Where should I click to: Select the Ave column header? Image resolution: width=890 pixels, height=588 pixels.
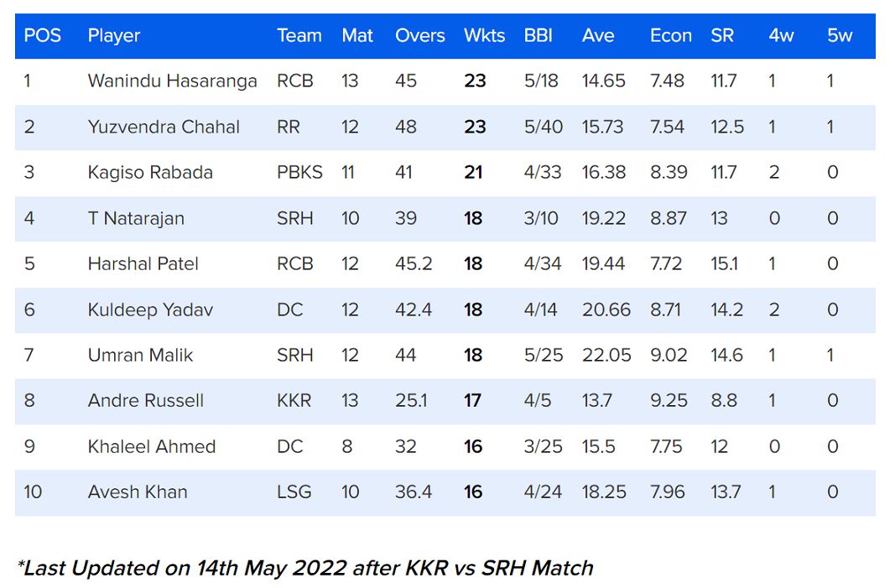[x=598, y=36]
